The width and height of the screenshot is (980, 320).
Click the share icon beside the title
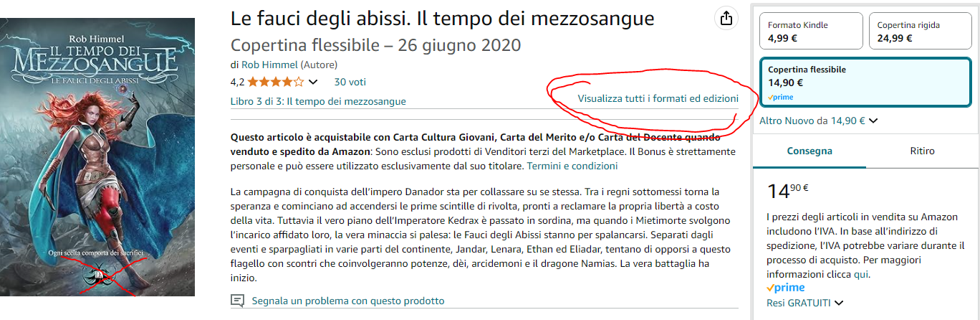726,19
